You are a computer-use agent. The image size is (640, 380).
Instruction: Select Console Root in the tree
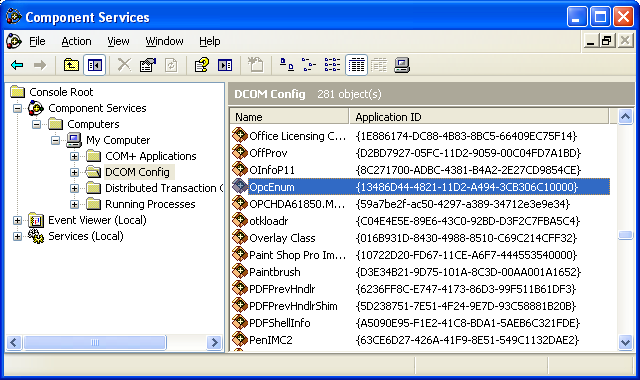pos(61,92)
